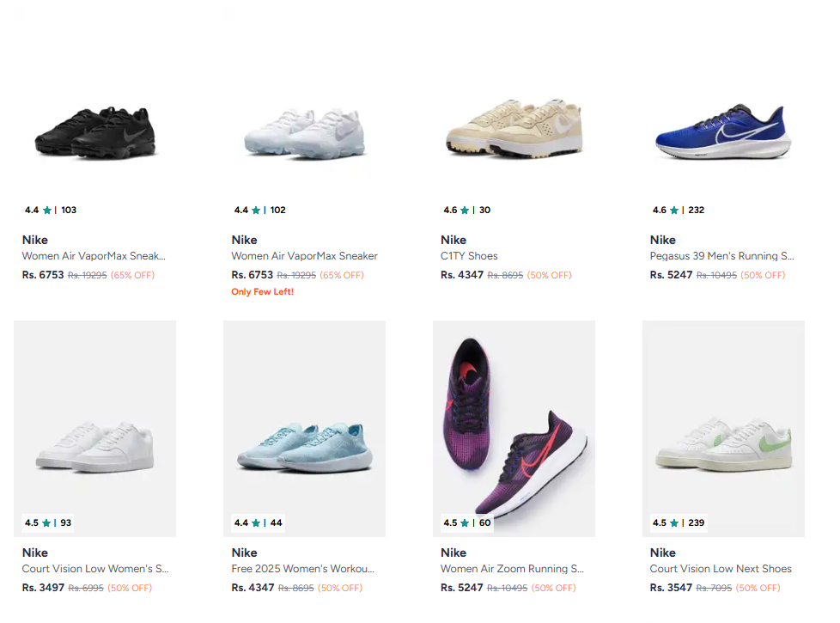Image resolution: width=840 pixels, height=623 pixels.
Task: Open the C1TY Shoes title link
Action: pos(469,256)
